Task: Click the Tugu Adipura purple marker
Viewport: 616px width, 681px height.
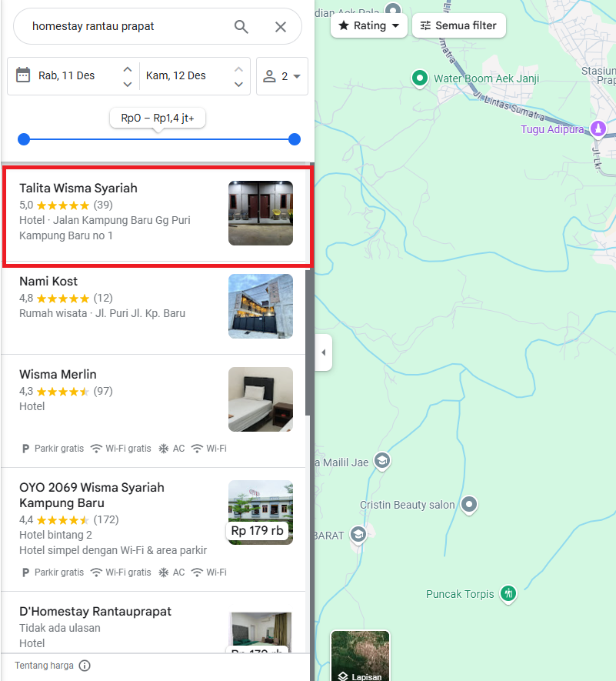Action: point(598,129)
